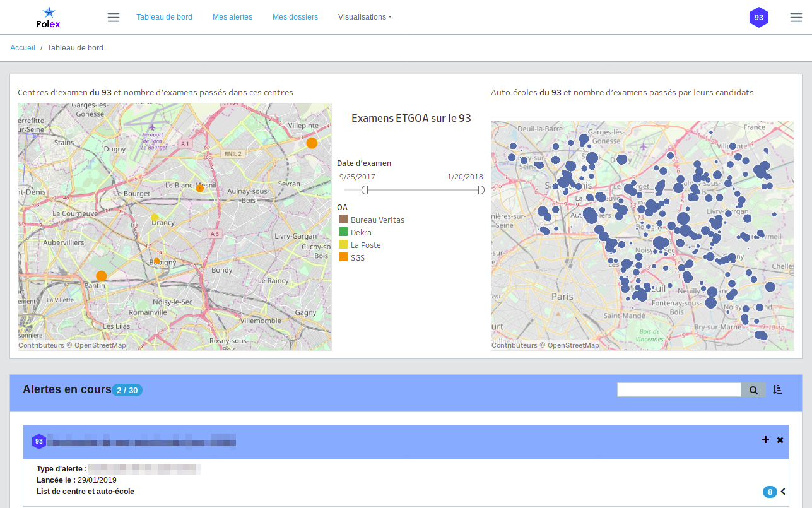Click the right date slider handle
The width and height of the screenshot is (812, 508).
pyautogui.click(x=481, y=190)
